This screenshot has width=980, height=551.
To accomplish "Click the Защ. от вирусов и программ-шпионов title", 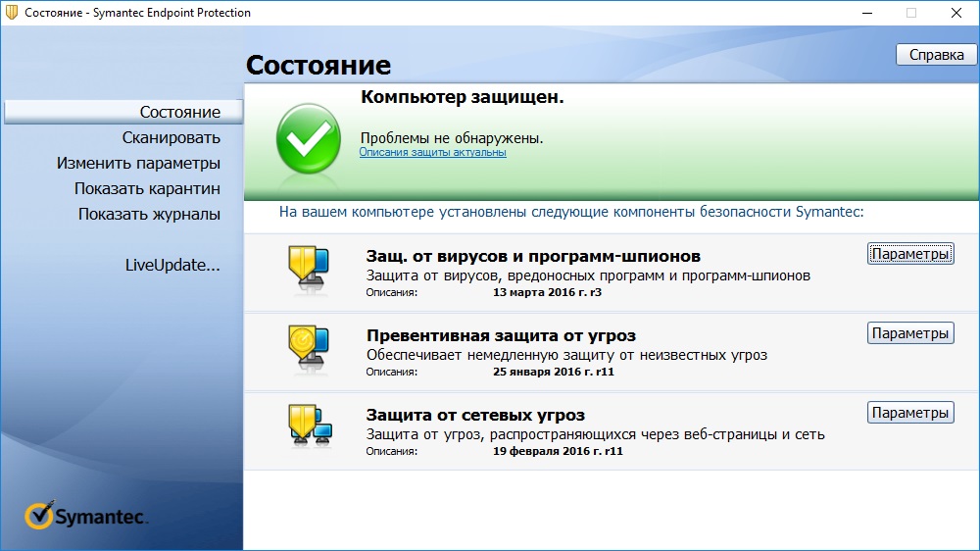I will 533,257.
